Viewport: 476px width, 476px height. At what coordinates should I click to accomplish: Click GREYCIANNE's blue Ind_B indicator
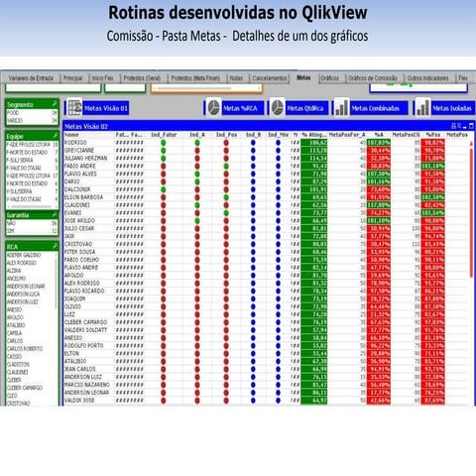click(253, 151)
